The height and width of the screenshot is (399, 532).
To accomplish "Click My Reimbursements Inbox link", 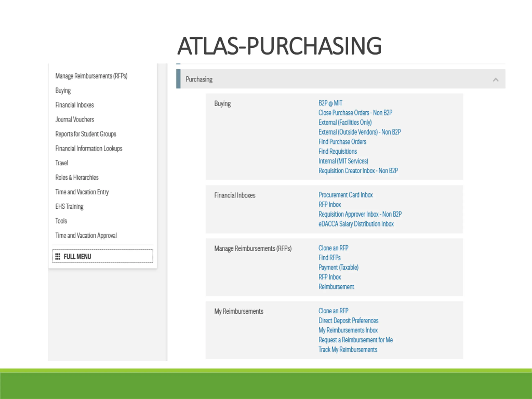I will click(x=348, y=330).
